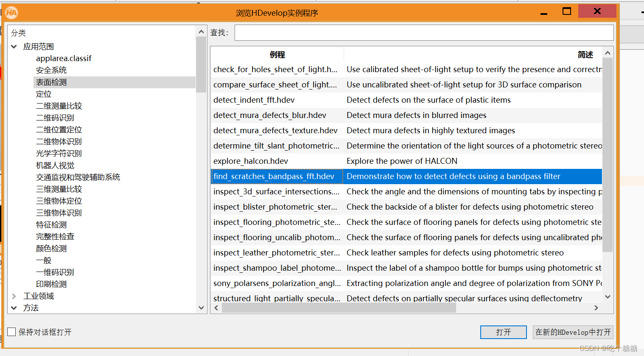Collapse the 应用范围 tree node
Viewport: 644px width, 356px height.
[14, 47]
